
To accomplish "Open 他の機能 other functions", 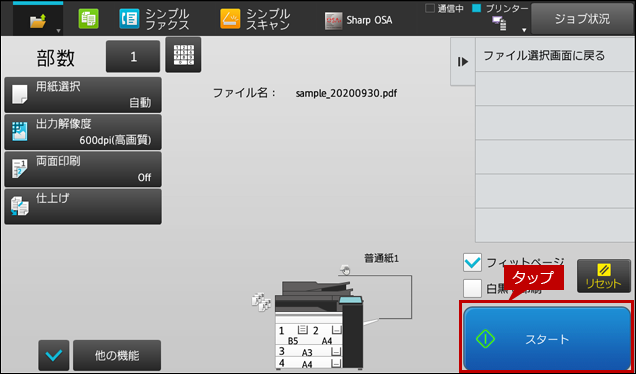I will pos(117,355).
